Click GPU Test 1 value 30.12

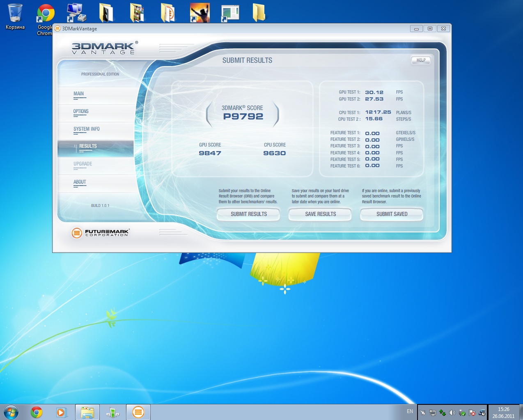click(374, 92)
